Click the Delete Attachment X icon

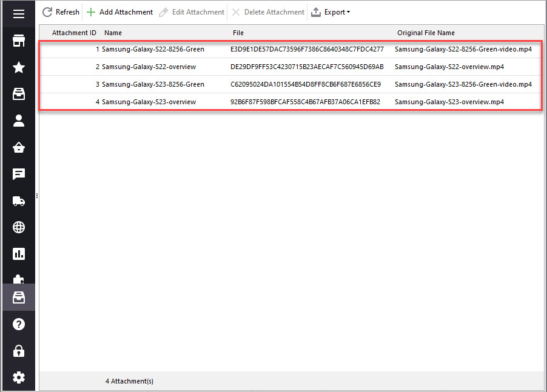coord(236,12)
